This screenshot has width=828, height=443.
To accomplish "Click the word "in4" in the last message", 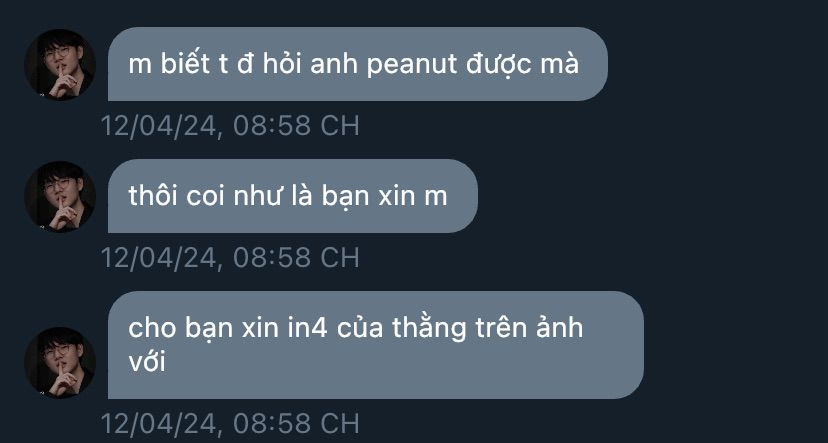I will 308,328.
